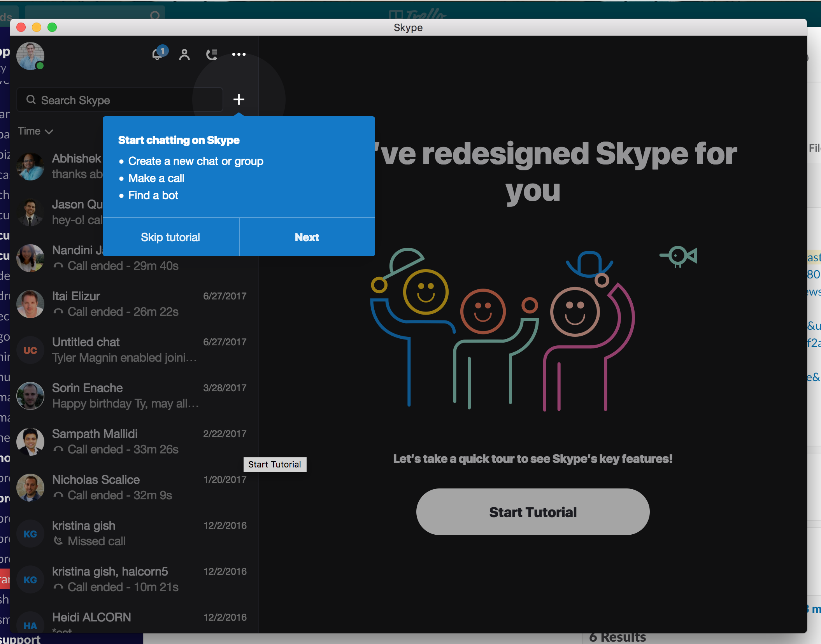Open Jason conversation
The image size is (821, 644).
pyautogui.click(x=58, y=212)
